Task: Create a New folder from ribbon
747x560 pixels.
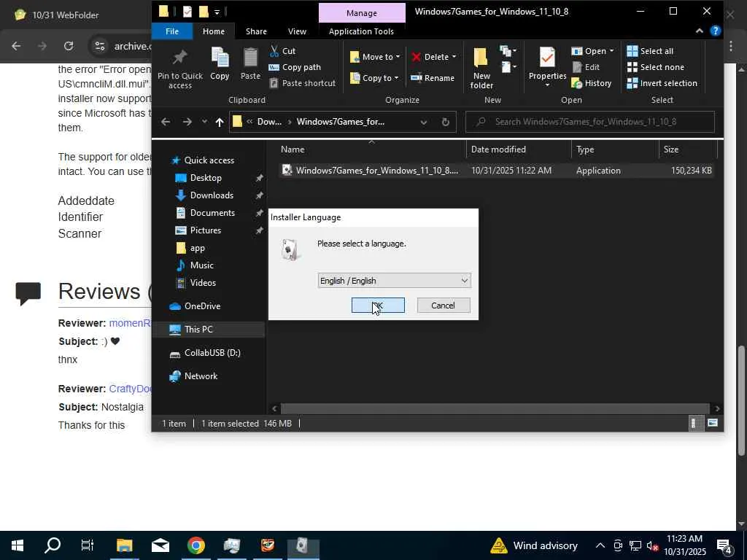Action: tap(481, 68)
